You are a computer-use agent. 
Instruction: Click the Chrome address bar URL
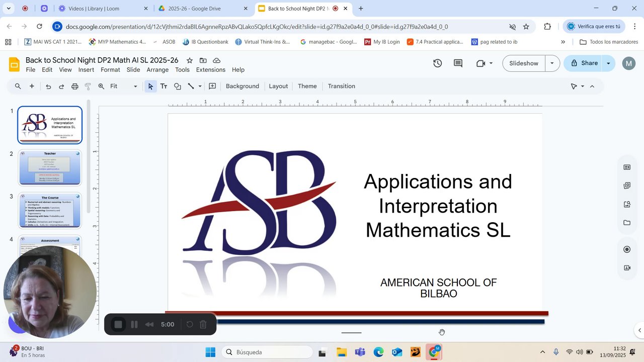[257, 27]
